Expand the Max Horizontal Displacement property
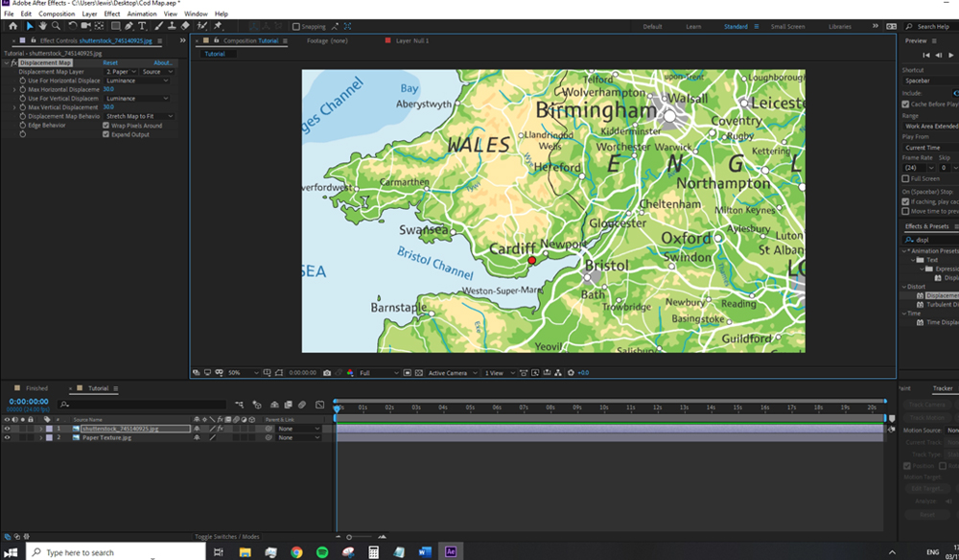Image resolution: width=959 pixels, height=560 pixels. click(x=14, y=90)
